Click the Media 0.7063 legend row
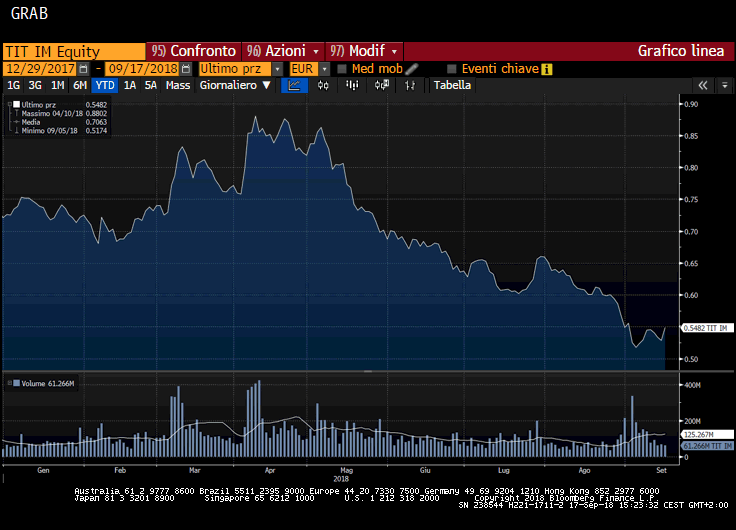 pyautogui.click(x=61, y=122)
